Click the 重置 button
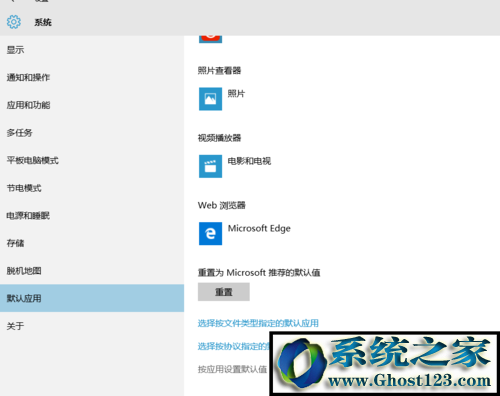This screenshot has width=500, height=396. [x=224, y=292]
